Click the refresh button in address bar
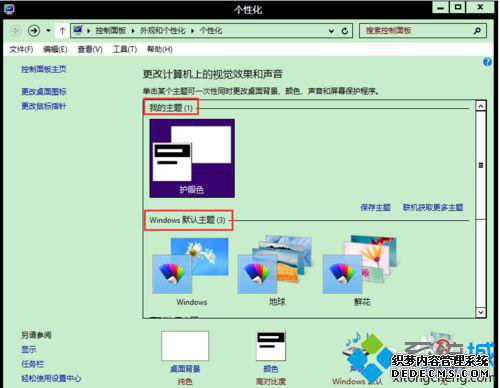Screen dimensions: 500x388 point(345,31)
